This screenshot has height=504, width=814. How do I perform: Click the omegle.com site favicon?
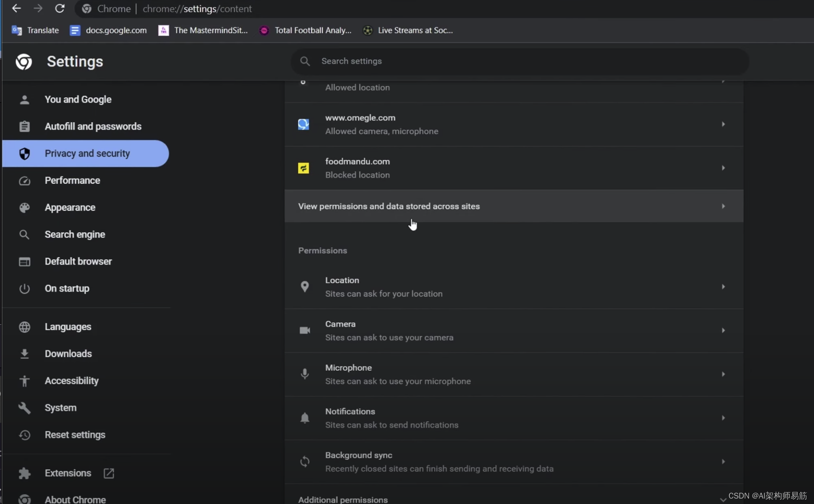click(x=304, y=124)
